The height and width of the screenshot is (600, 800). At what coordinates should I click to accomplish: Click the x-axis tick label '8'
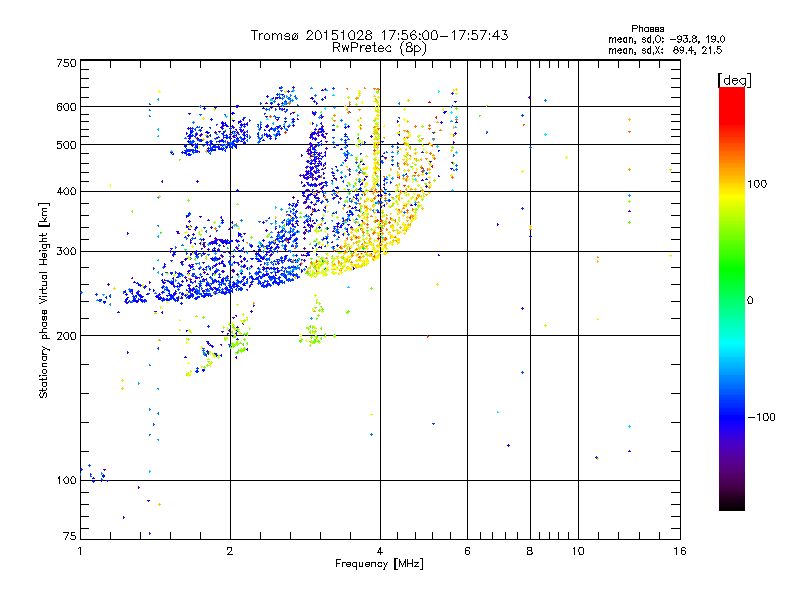pyautogui.click(x=530, y=551)
